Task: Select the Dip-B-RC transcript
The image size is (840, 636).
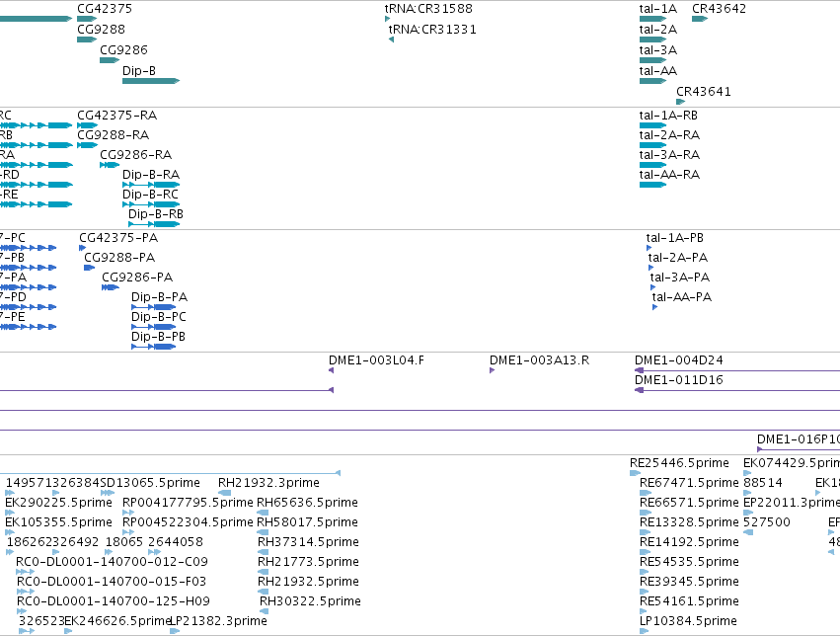Action: [151, 204]
